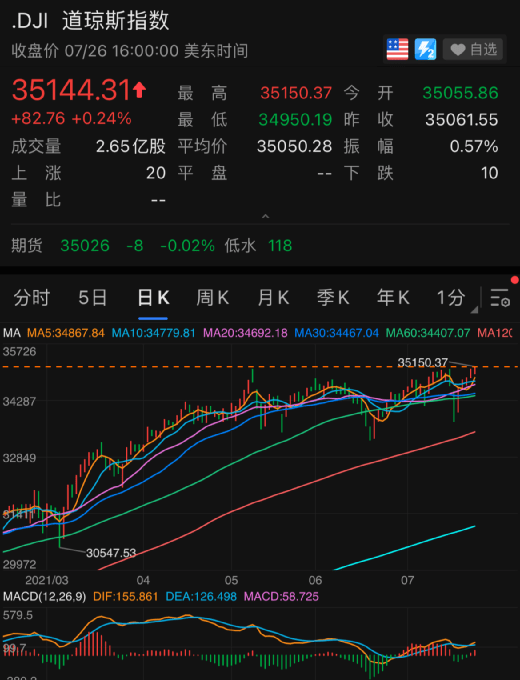Tap the MA30:34467.04 indicator label
The image size is (520, 680).
[337, 333]
